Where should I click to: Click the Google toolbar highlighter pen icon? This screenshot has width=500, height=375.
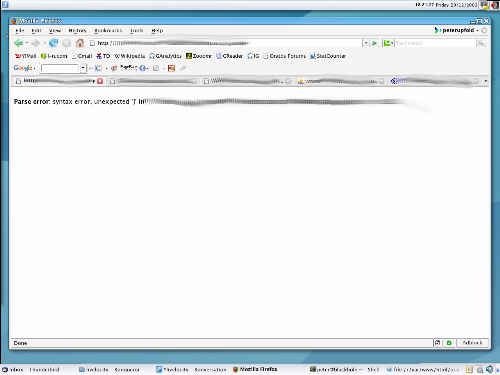pos(183,68)
